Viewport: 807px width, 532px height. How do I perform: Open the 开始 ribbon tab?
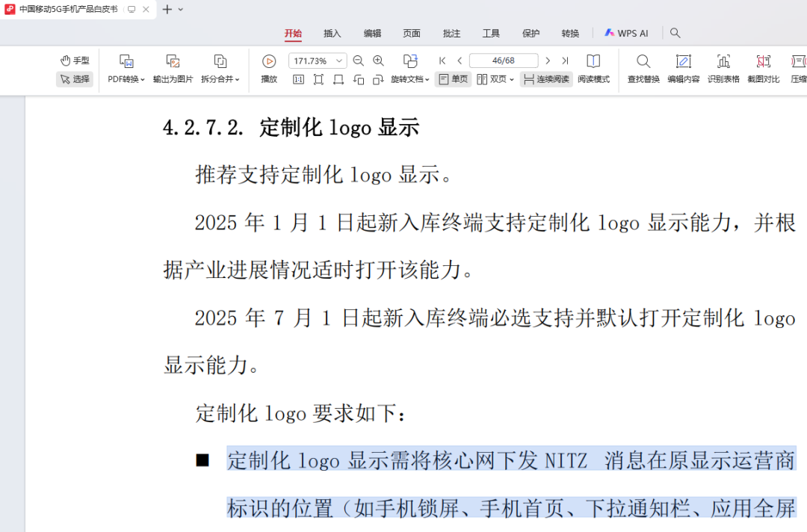tap(293, 34)
